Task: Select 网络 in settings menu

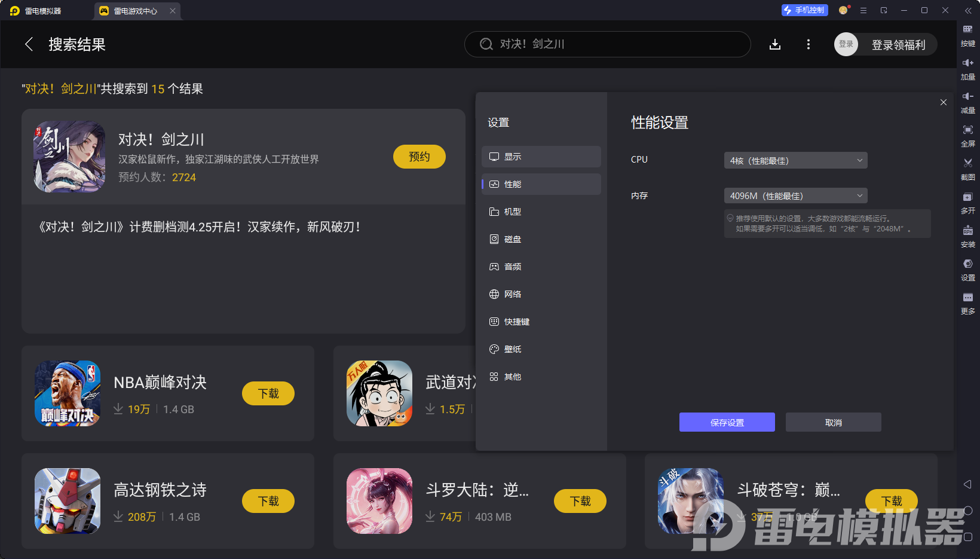Action: pos(541,294)
